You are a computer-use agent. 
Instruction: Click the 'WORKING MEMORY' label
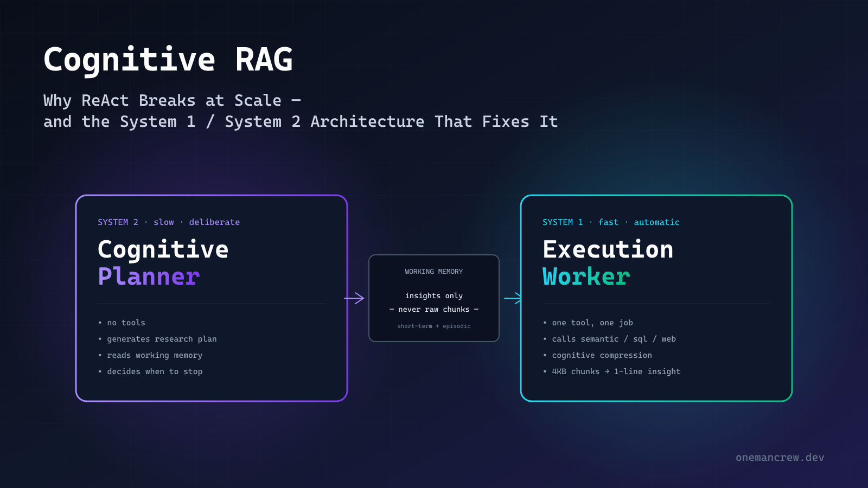(434, 272)
